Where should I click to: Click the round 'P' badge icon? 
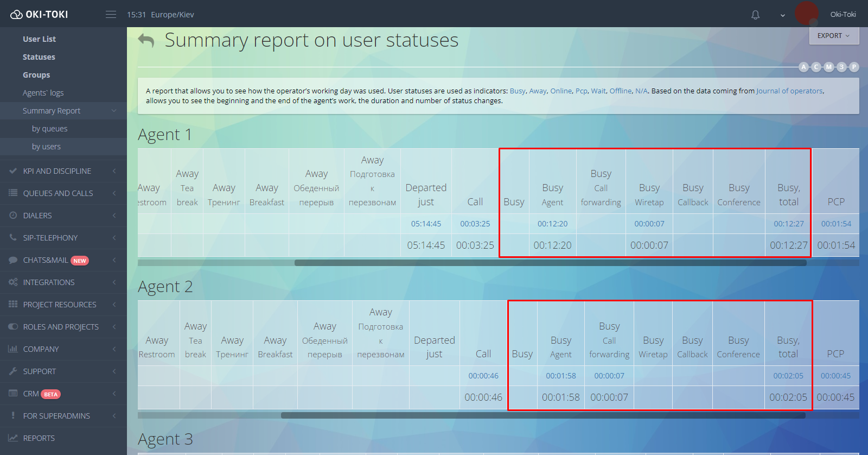(x=853, y=67)
